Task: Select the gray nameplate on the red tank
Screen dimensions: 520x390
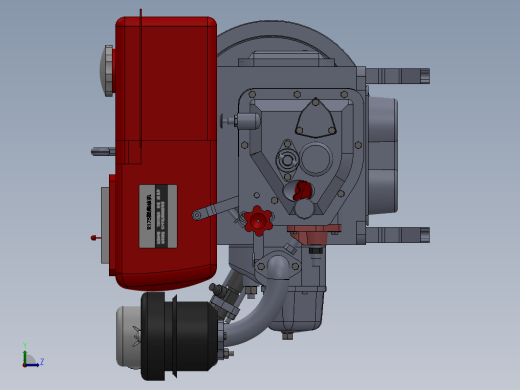Action: click(158, 216)
